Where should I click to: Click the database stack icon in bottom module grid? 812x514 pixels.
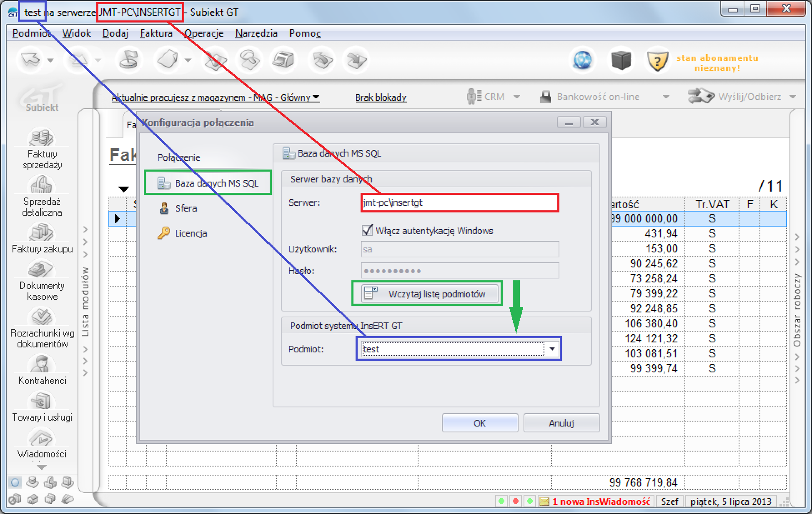point(32,483)
